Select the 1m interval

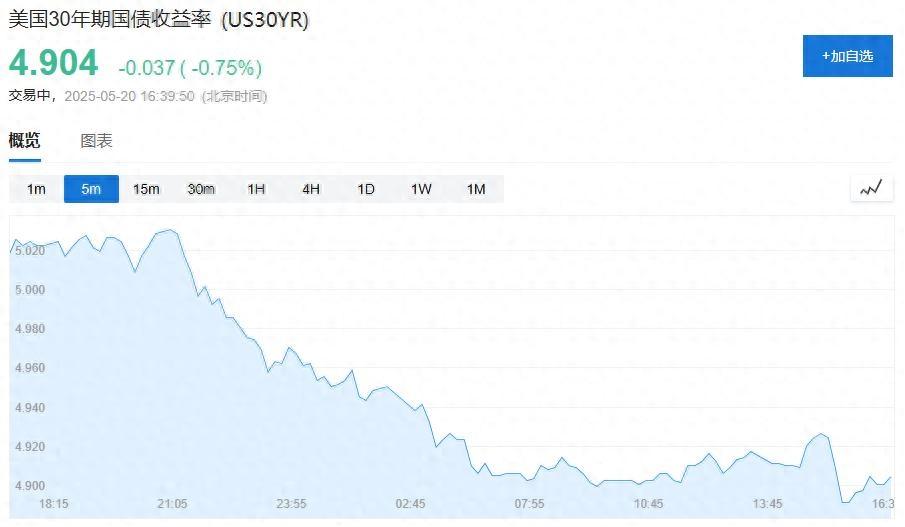(37, 189)
